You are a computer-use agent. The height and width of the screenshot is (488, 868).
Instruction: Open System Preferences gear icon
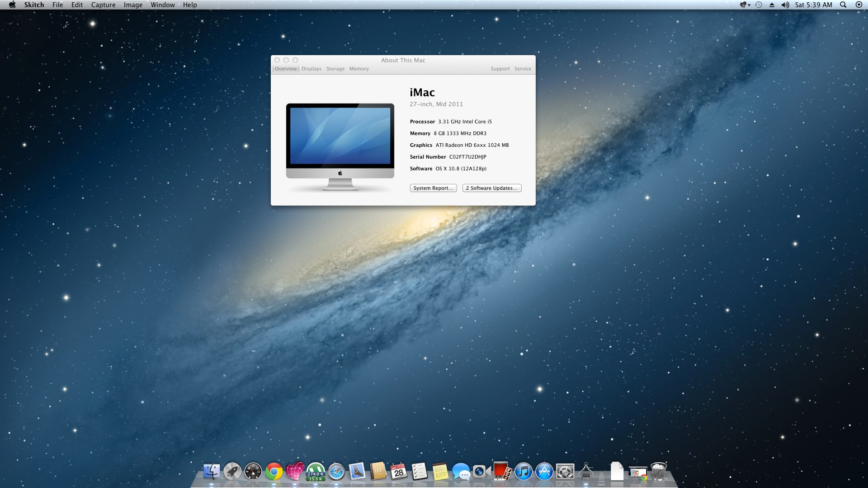pyautogui.click(x=565, y=472)
